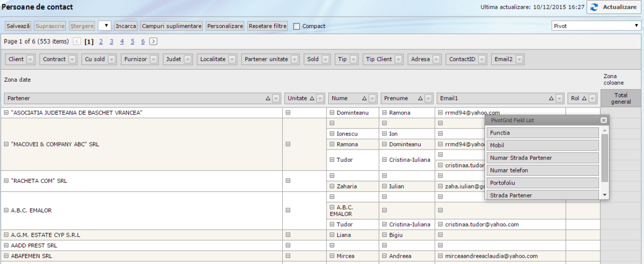Open the Pivot view dropdown
Screen dimensions: 644x264
595,26
